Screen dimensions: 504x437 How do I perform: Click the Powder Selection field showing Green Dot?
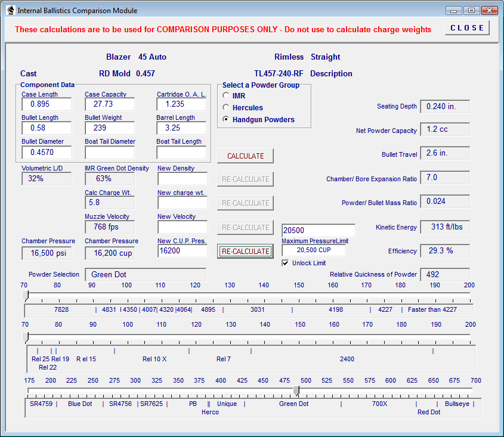point(146,275)
